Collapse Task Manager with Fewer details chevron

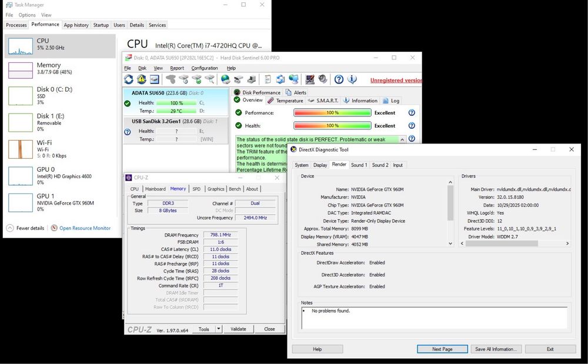(10, 228)
